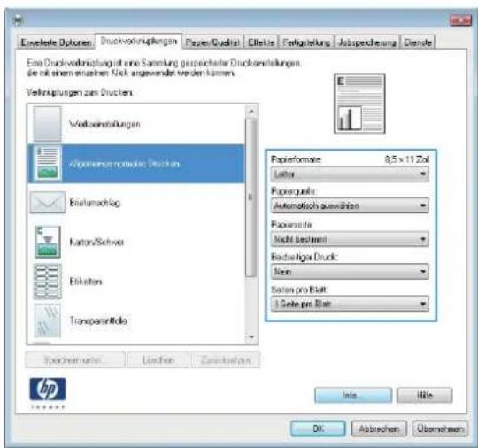The image size is (478, 448).
Task: Click the Speichern unter button
Action: 75,360
